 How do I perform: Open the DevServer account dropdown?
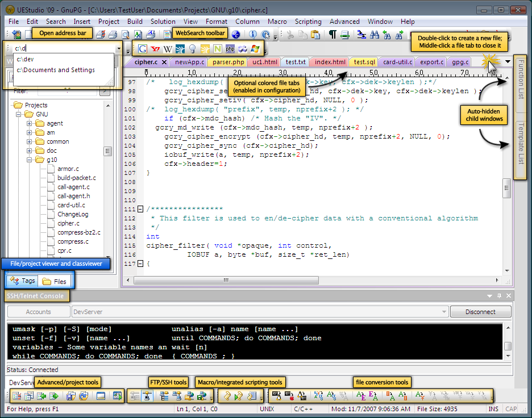point(444,312)
